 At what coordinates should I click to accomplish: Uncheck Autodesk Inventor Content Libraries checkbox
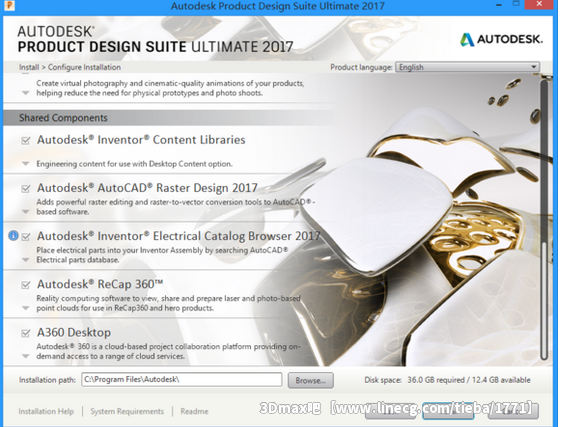point(26,140)
